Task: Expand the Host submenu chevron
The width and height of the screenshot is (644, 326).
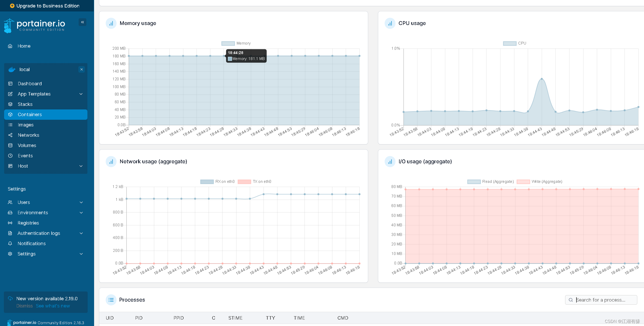Action: (81, 166)
